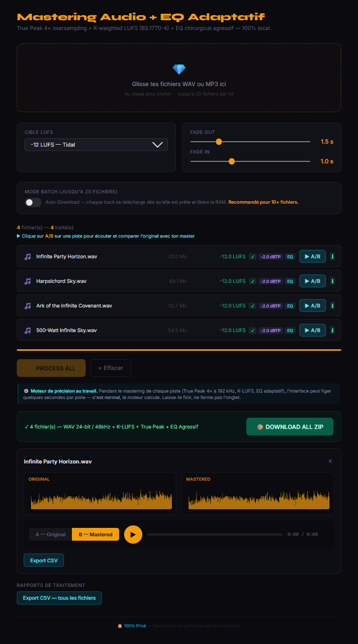
Task: Click file name Harpsichord Sky.wav
Action: (x=61, y=281)
